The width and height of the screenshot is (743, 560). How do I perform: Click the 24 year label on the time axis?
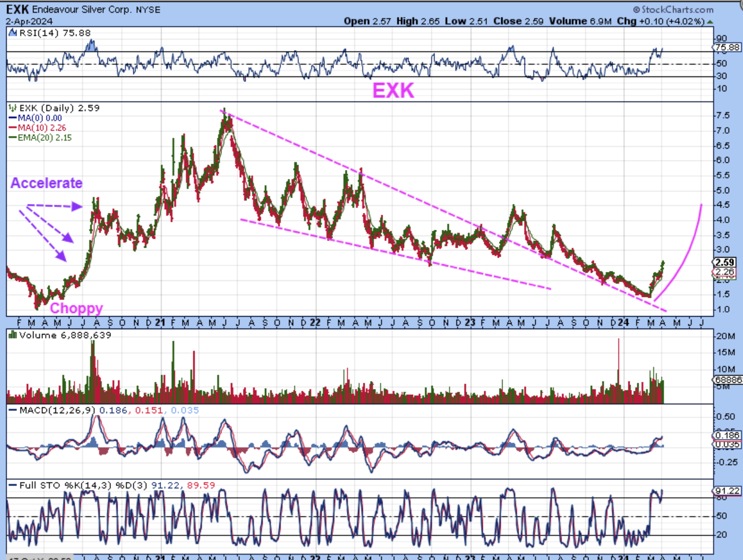[x=623, y=323]
